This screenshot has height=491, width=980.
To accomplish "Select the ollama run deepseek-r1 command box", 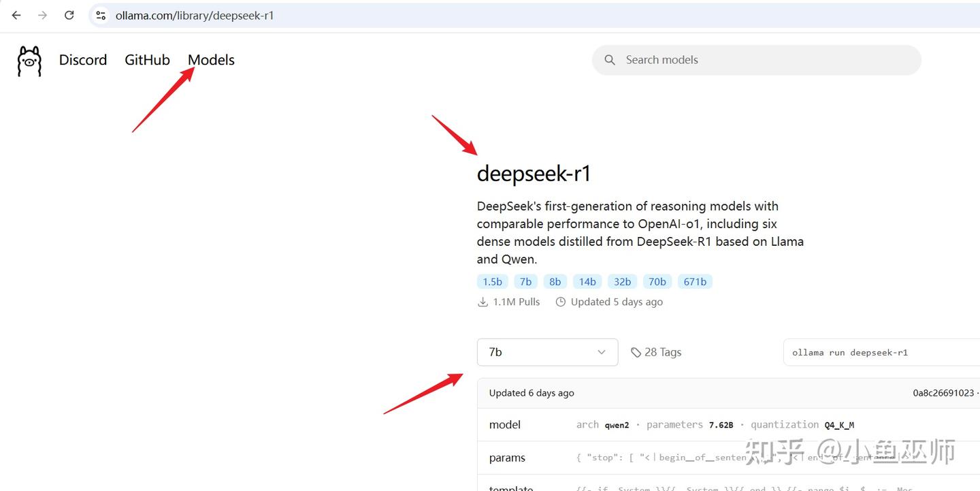I will [x=881, y=352].
